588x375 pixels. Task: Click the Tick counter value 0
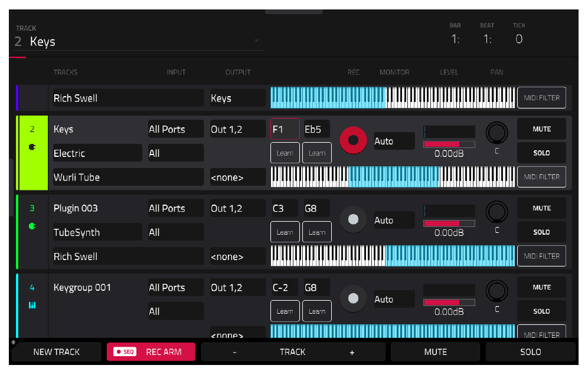[518, 39]
